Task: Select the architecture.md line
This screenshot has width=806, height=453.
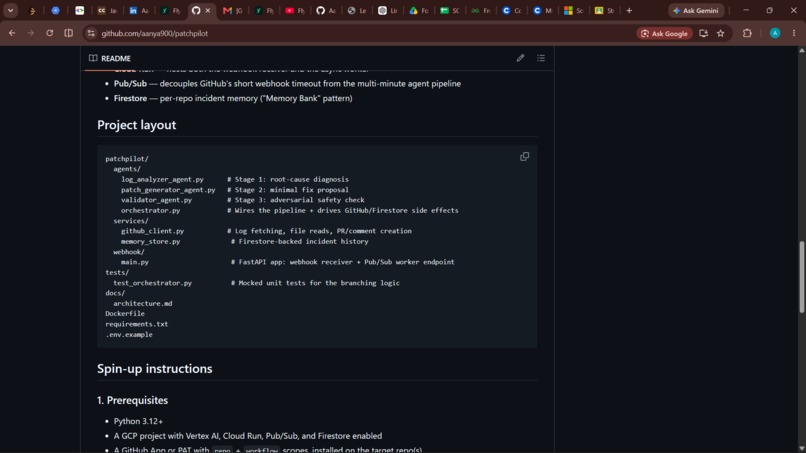Action: (143, 303)
